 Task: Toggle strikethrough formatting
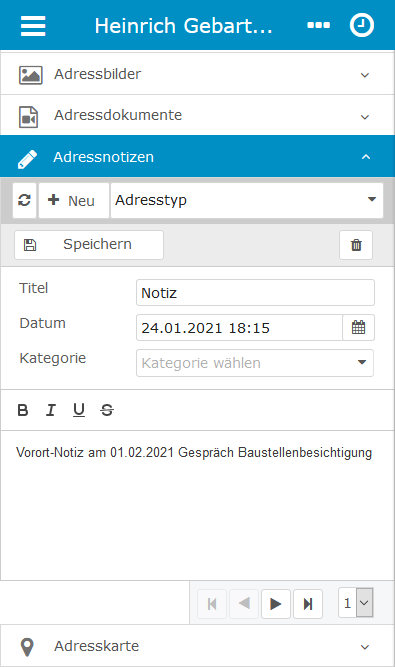coord(107,410)
